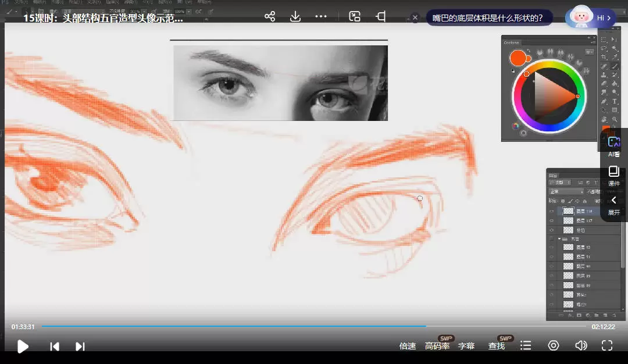Open the Photoshop 滤镜 menu
This screenshot has height=364, width=628.
tap(130, 2)
